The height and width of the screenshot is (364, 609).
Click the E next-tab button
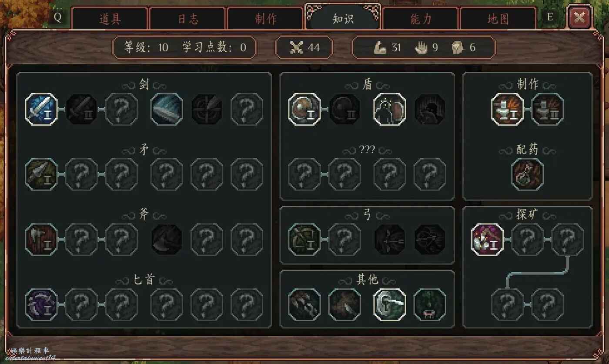point(550,17)
